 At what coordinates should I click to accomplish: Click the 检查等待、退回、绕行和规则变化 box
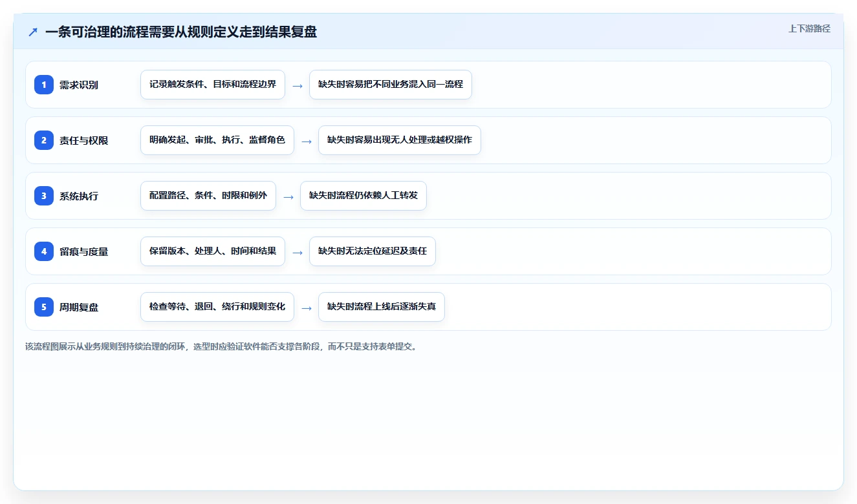(217, 307)
